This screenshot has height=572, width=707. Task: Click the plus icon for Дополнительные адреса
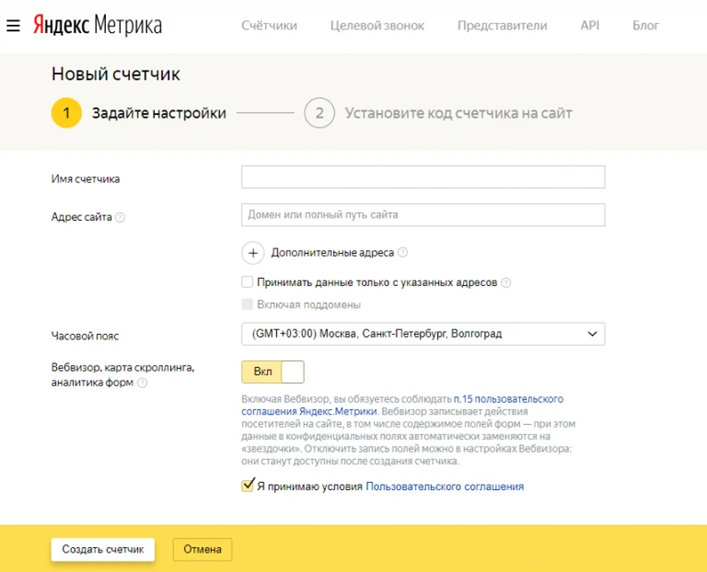coord(254,253)
